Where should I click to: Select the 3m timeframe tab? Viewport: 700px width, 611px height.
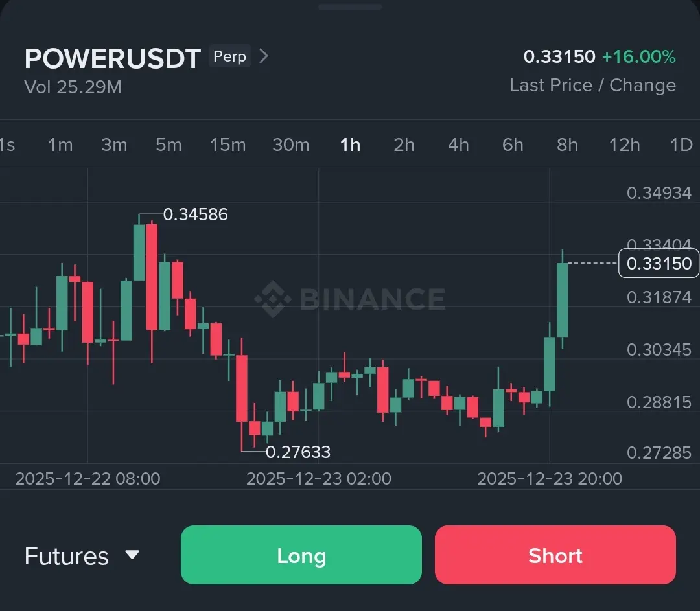click(114, 144)
